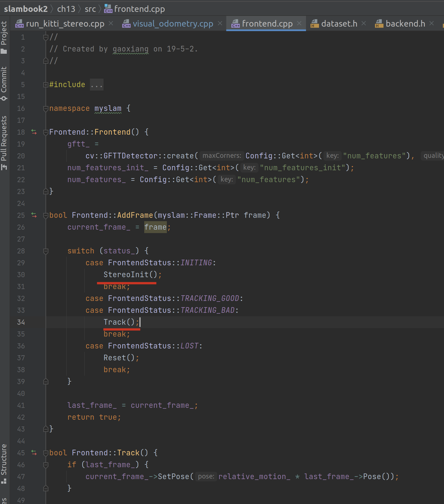Screen dimensions: 444x504
Task: Place cursor on StereoInit() call
Action: tap(130, 275)
